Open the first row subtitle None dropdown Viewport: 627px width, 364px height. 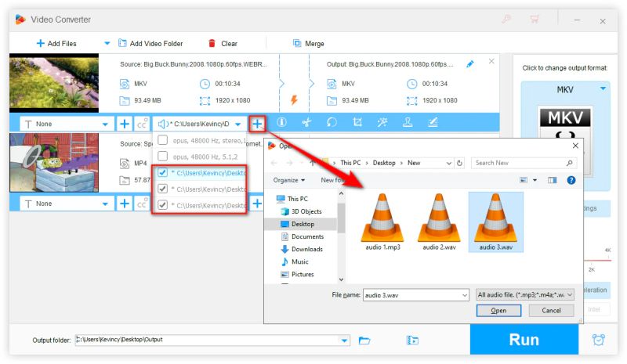point(67,124)
